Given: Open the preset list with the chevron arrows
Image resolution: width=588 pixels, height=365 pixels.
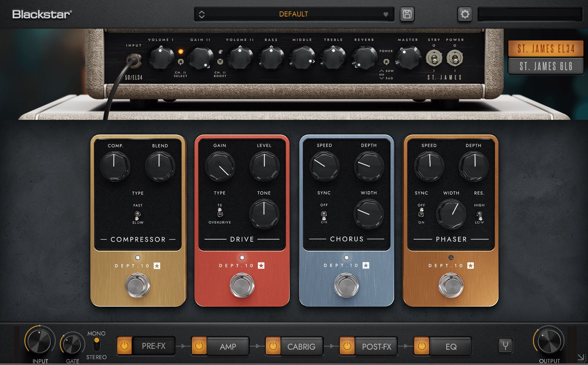Looking at the screenshot, I should click(x=202, y=14).
